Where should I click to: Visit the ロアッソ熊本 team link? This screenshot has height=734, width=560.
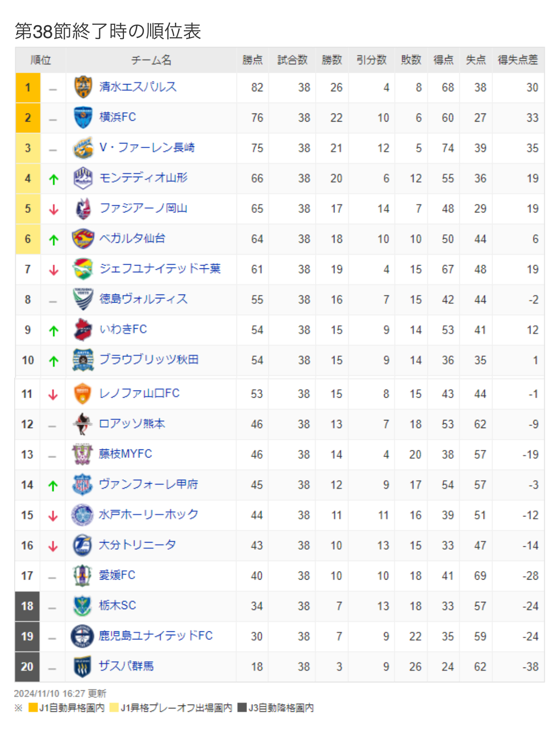tap(132, 424)
